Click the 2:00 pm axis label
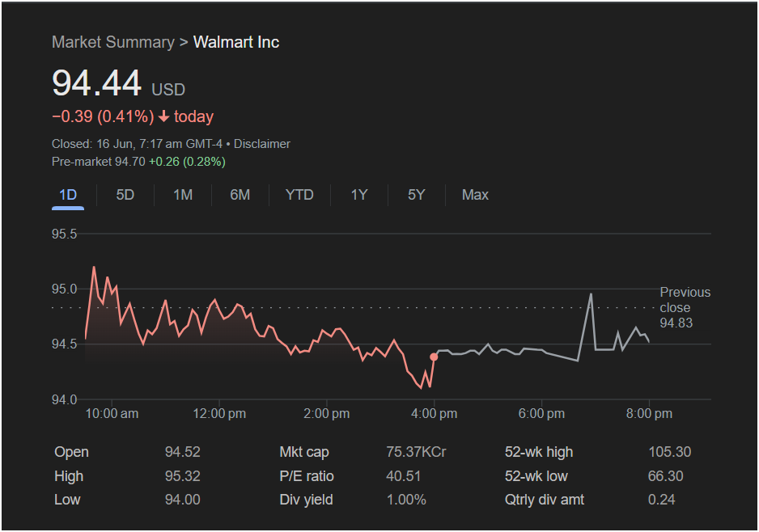759x532 pixels. [327, 413]
